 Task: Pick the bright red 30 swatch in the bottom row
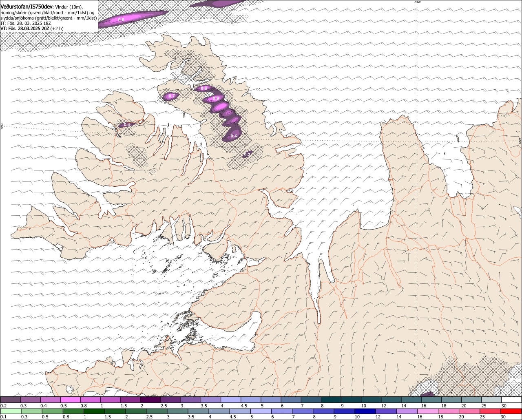tap(511, 411)
